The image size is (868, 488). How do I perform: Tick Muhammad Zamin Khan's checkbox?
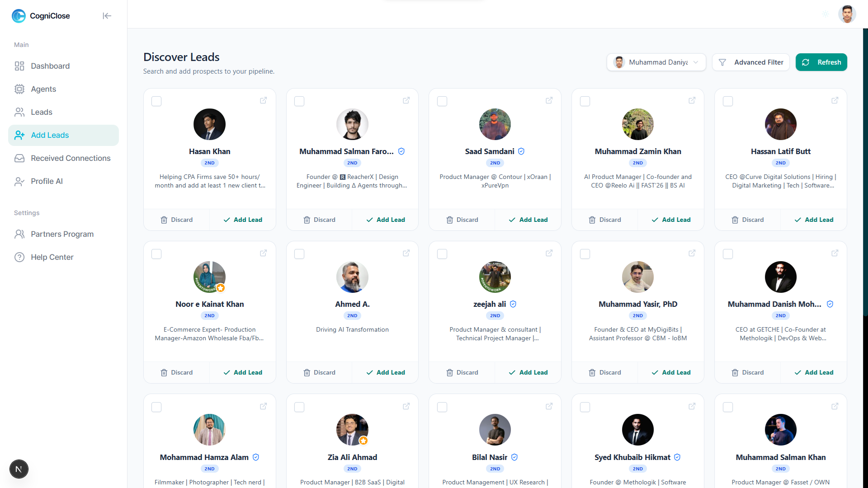pyautogui.click(x=585, y=101)
